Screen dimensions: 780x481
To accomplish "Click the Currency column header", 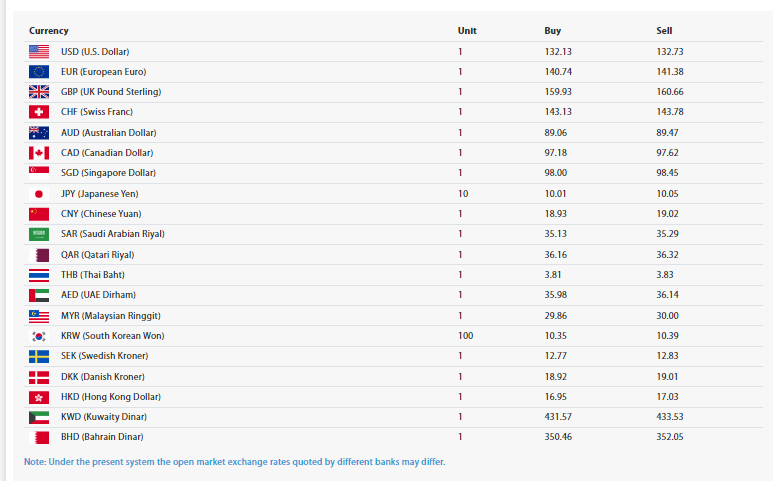I will 49,31.
